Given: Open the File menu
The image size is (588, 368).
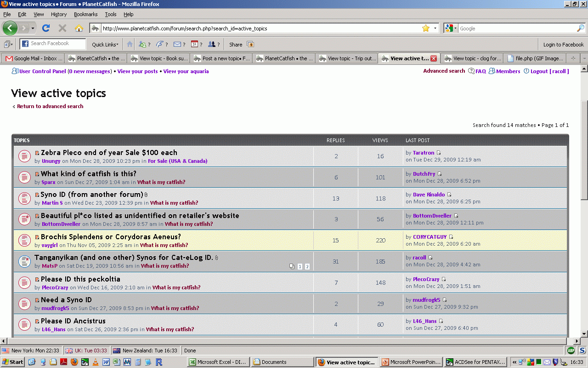Looking at the screenshot, I should click(7, 14).
